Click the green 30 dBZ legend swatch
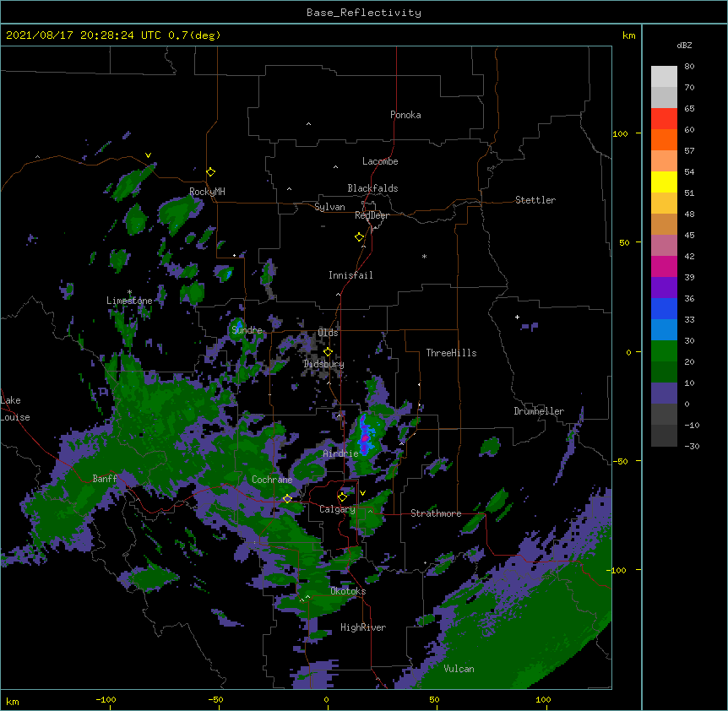 click(664, 351)
